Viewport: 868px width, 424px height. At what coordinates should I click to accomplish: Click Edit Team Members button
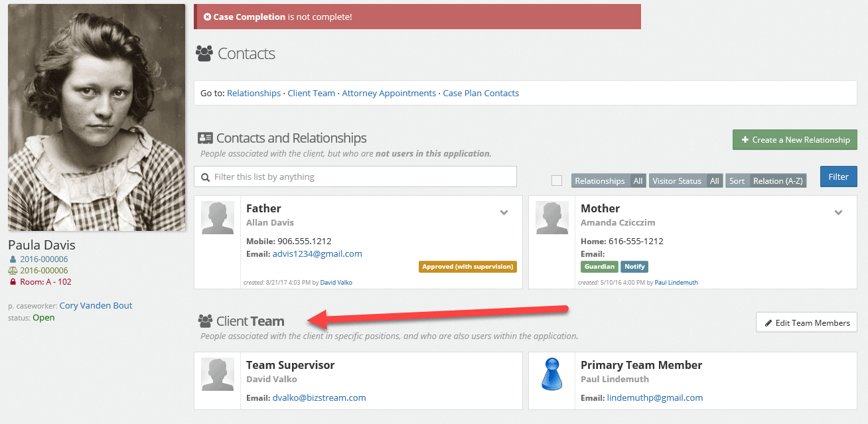tap(806, 322)
